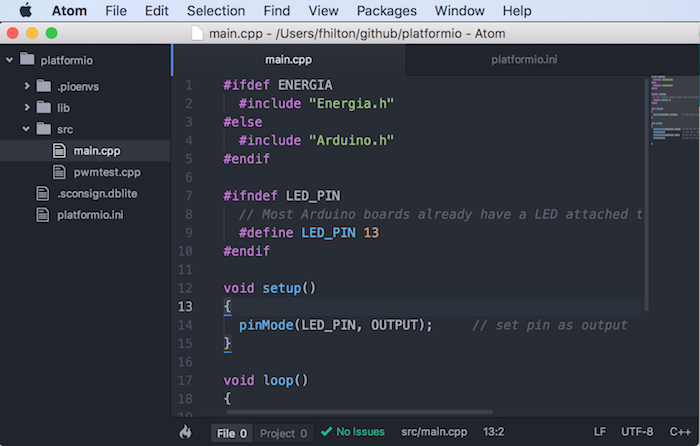
Task: Open go-to-line via 13:2 cursor position
Action: [493, 432]
